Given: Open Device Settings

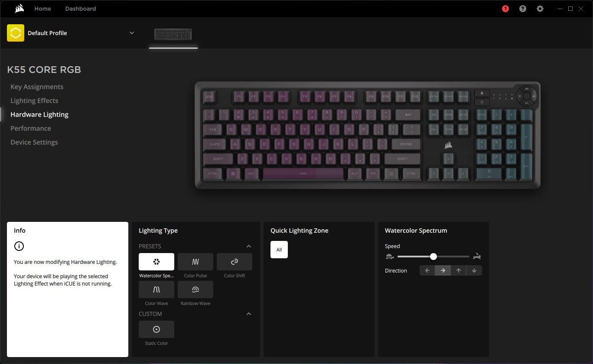Looking at the screenshot, I should click(x=34, y=142).
